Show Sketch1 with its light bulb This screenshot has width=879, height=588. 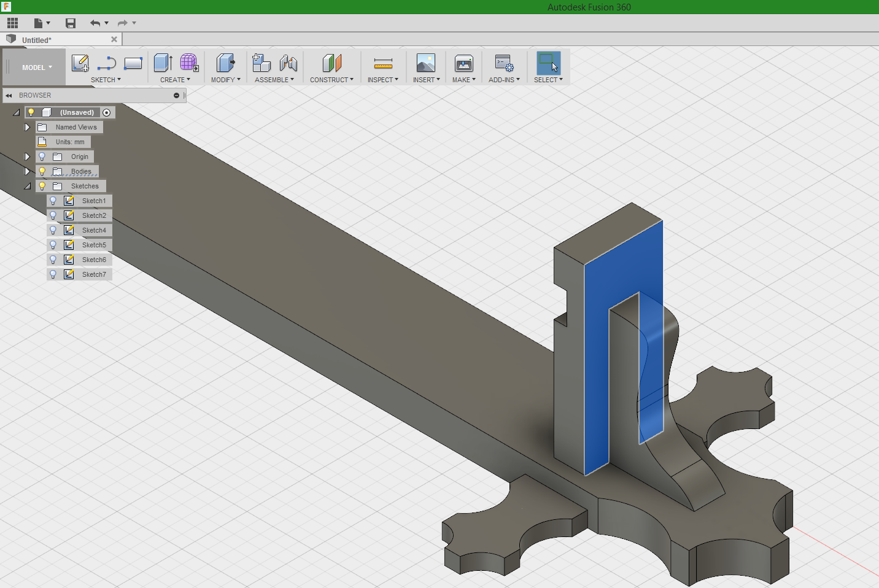(x=53, y=201)
